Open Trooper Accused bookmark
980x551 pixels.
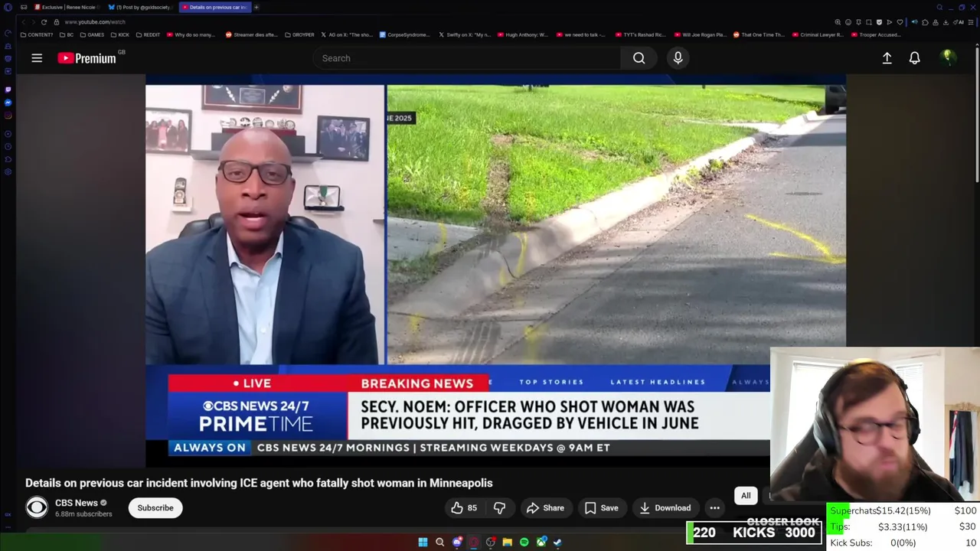[x=876, y=34]
